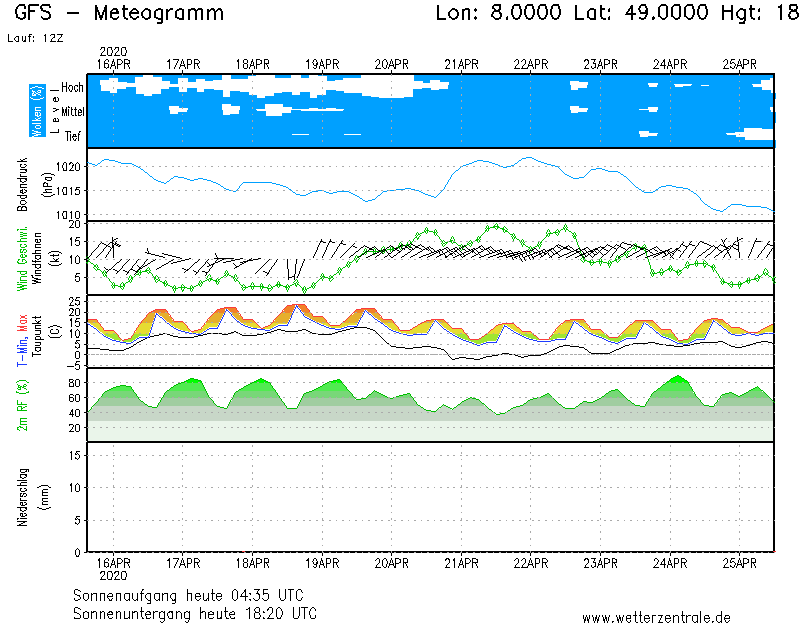Click the green Wind Geschwi. label
The image size is (800, 625).
[x=23, y=257]
